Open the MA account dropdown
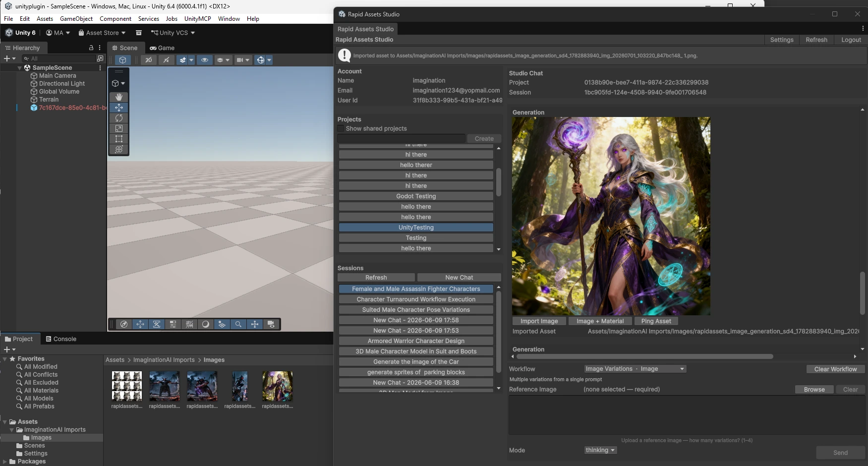 [x=58, y=33]
